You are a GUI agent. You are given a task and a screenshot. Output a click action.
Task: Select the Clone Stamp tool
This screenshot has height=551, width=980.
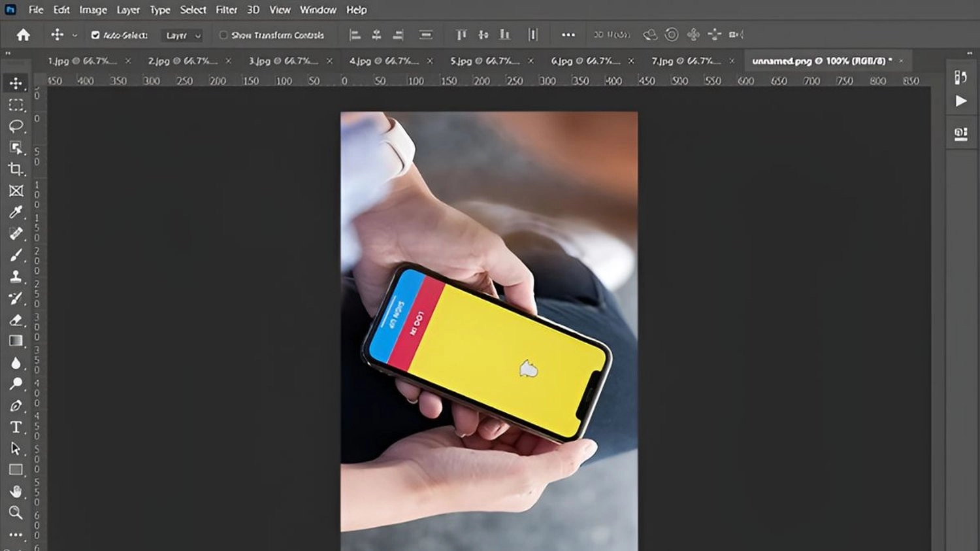point(16,276)
